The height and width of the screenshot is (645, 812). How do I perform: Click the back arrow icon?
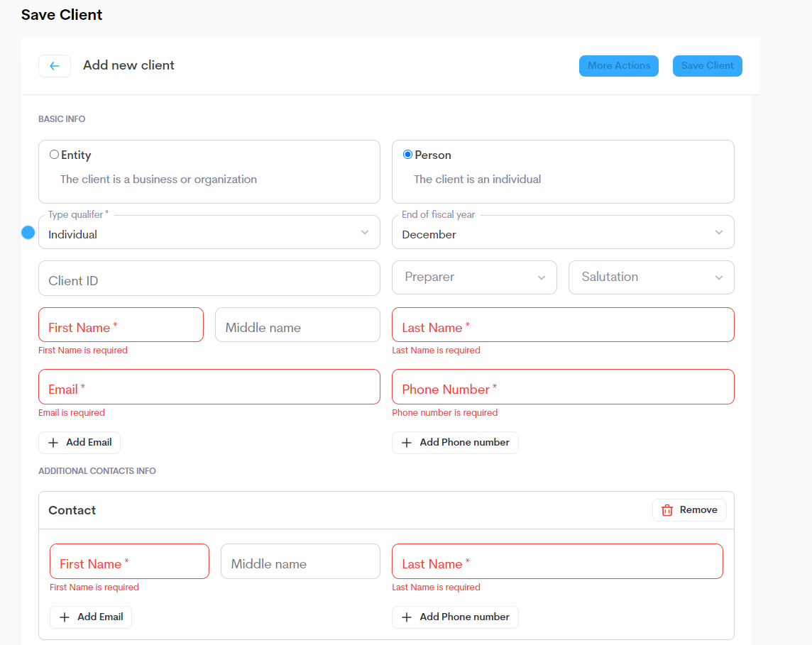tap(55, 66)
